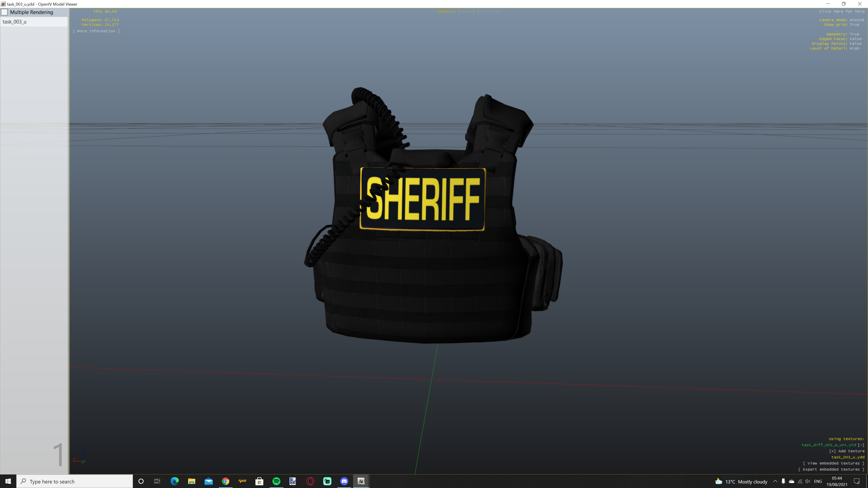Image resolution: width=868 pixels, height=488 pixels.
Task: Open the volume control in tray
Action: tap(808, 481)
